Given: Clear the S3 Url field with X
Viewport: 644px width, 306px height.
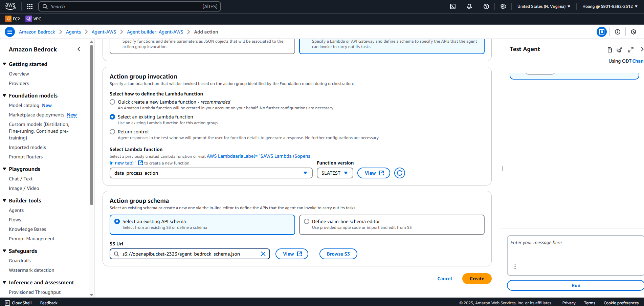Looking at the screenshot, I should click(x=263, y=254).
